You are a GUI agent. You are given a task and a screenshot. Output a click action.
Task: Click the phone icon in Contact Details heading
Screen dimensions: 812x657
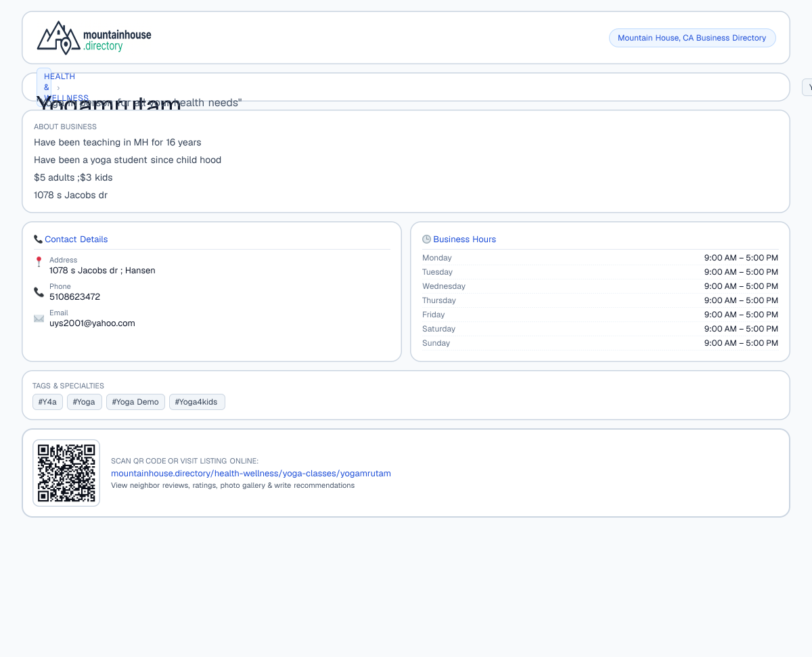pos(38,240)
